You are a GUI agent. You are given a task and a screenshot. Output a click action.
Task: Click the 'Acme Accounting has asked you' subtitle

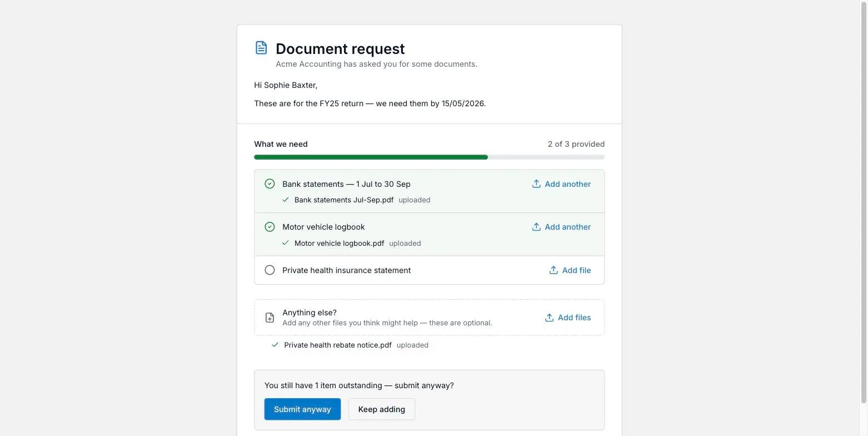pos(377,64)
